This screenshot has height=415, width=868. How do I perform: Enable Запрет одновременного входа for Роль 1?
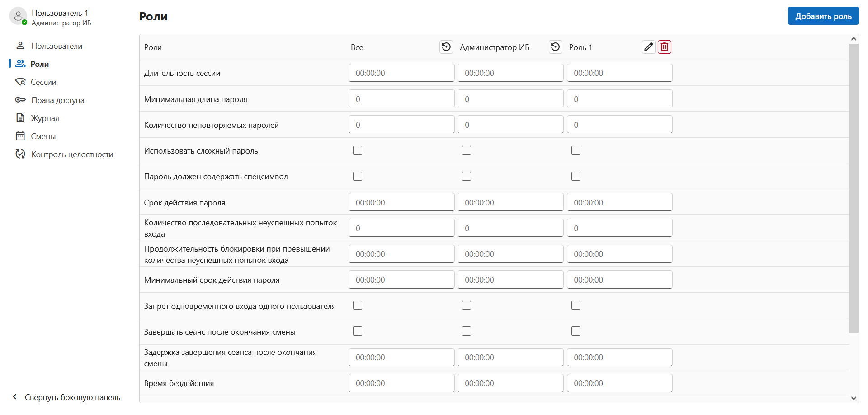pyautogui.click(x=576, y=305)
